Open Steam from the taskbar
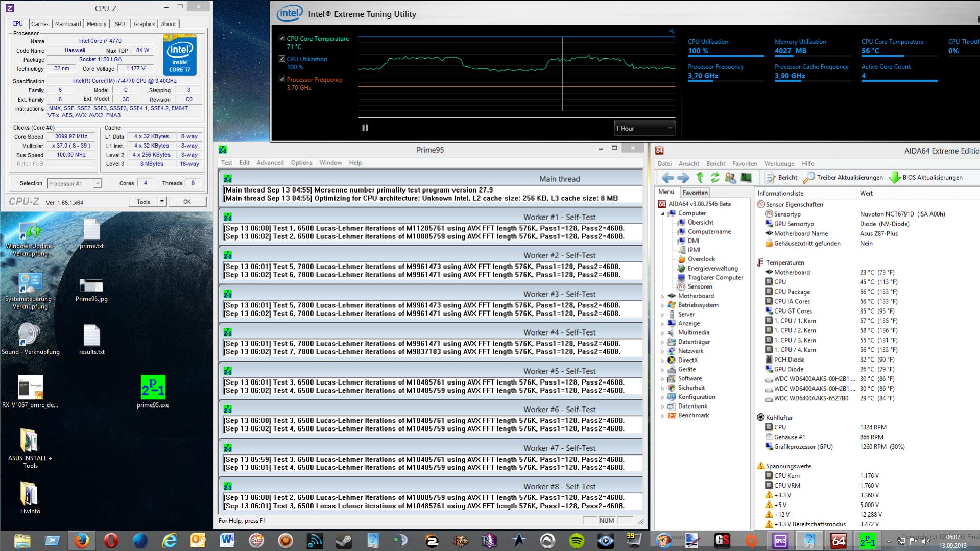The height and width of the screenshot is (551, 980). 344,540
